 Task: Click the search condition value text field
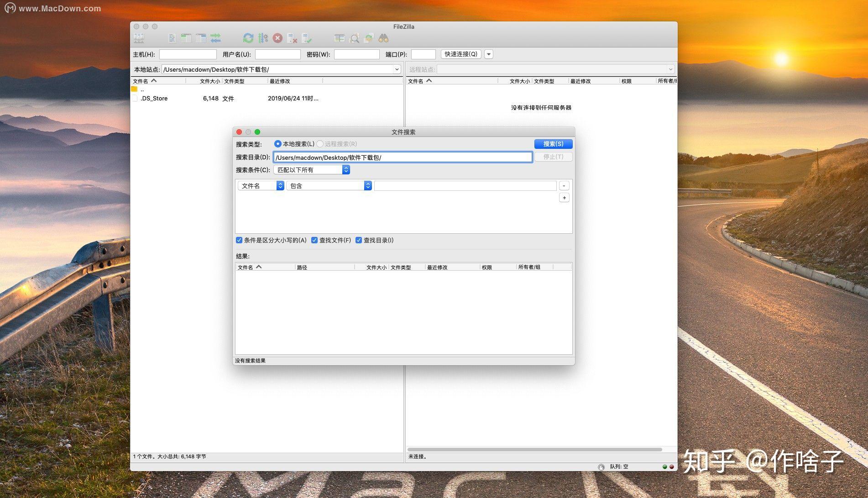coord(465,186)
